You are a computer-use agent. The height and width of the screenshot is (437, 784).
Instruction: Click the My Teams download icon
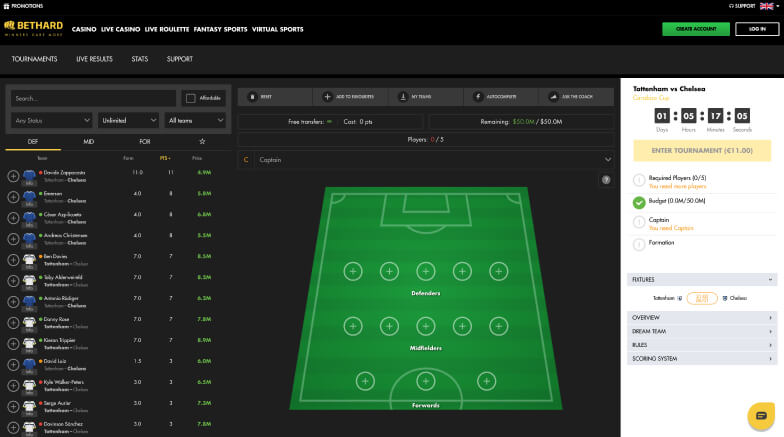point(403,96)
